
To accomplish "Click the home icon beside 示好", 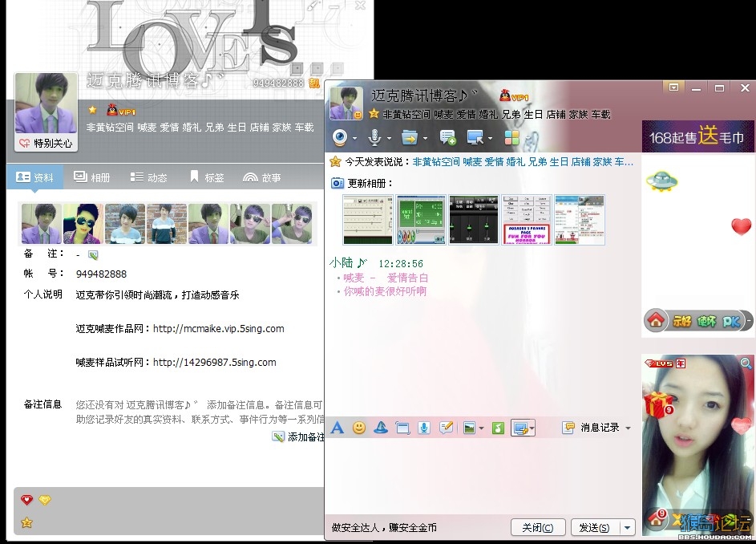I will pyautogui.click(x=656, y=320).
